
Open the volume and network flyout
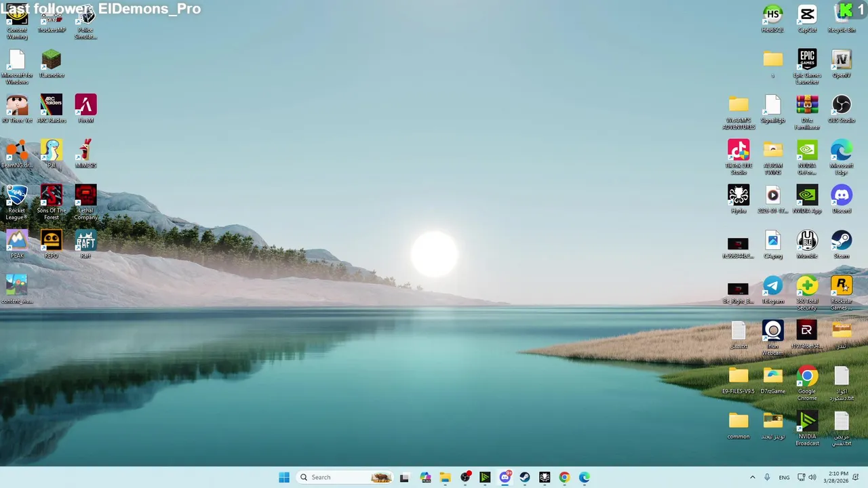[x=806, y=477]
